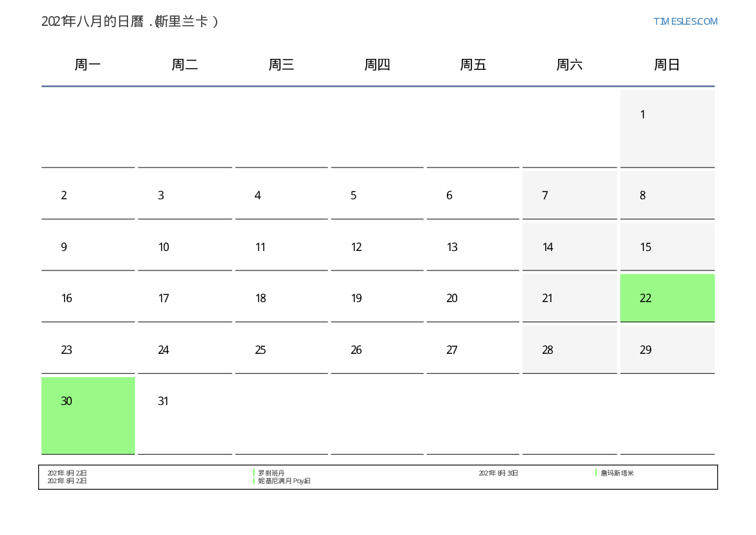Choose date 27 in the grid

point(473,349)
